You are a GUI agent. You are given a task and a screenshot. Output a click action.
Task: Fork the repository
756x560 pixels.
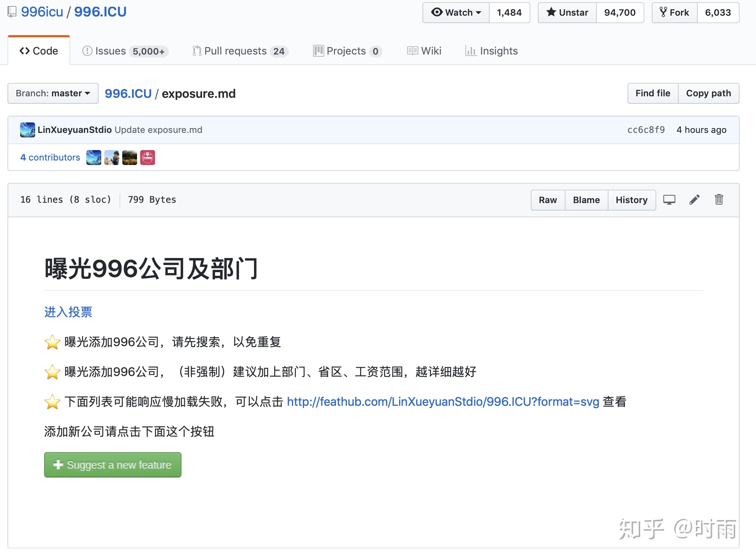pos(675,13)
